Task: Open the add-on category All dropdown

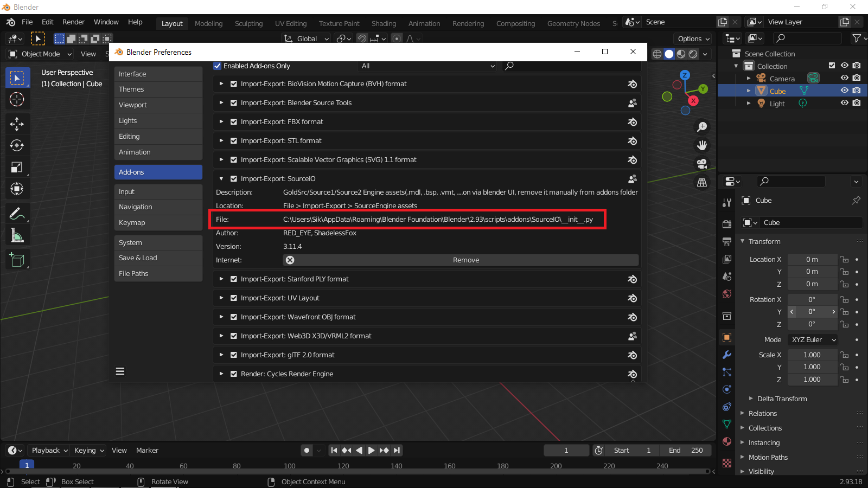Action: [x=428, y=66]
